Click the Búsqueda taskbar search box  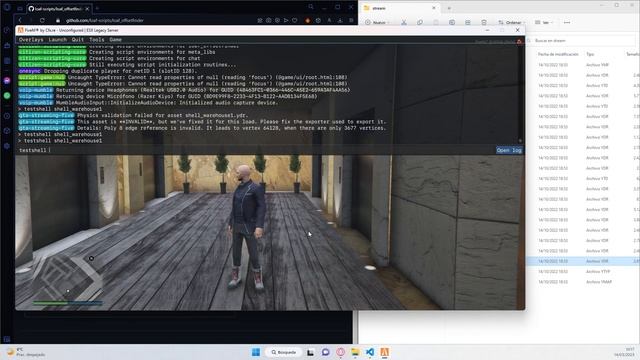tap(284, 352)
